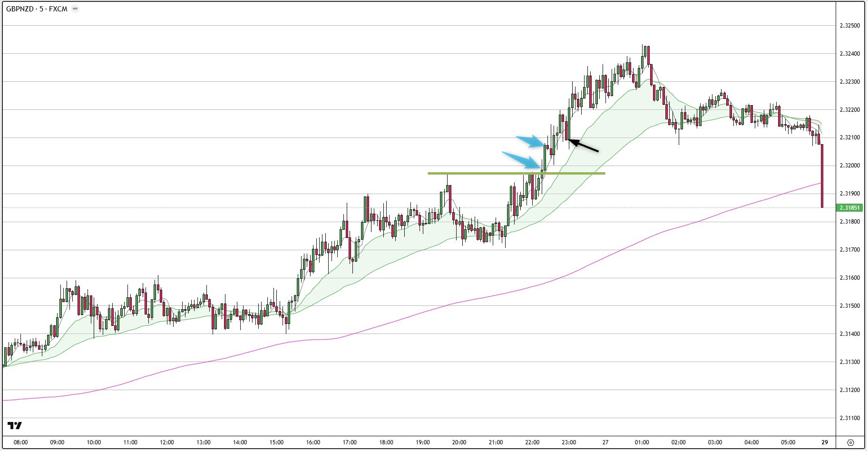868x451 pixels.
Task: Select the last large red candle
Action: click(x=822, y=176)
